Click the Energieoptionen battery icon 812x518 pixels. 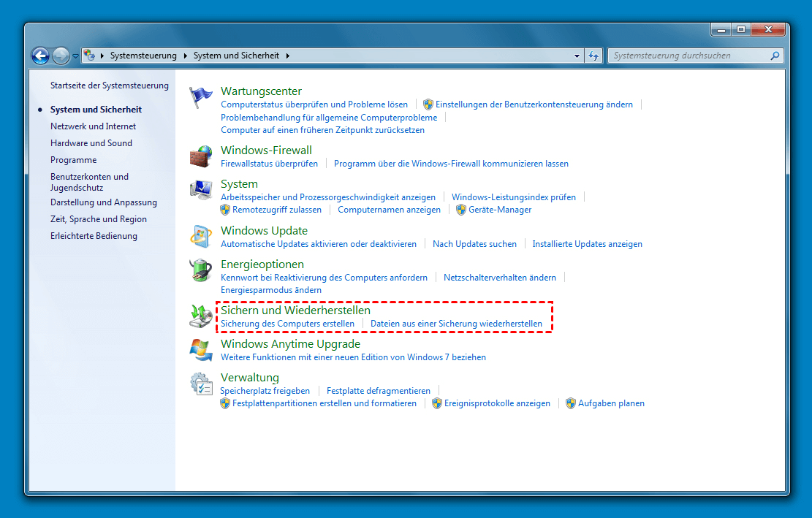click(200, 270)
